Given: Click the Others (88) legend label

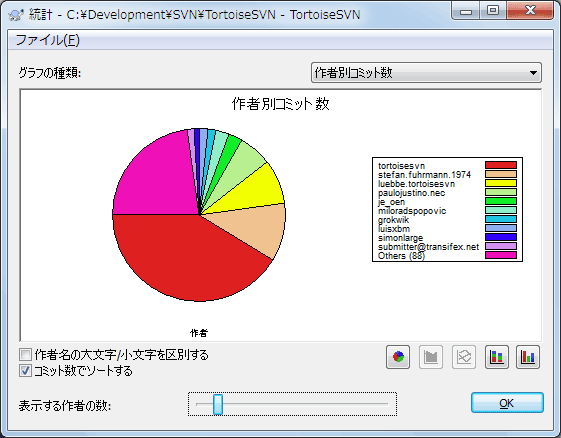Looking at the screenshot, I should 401,256.
